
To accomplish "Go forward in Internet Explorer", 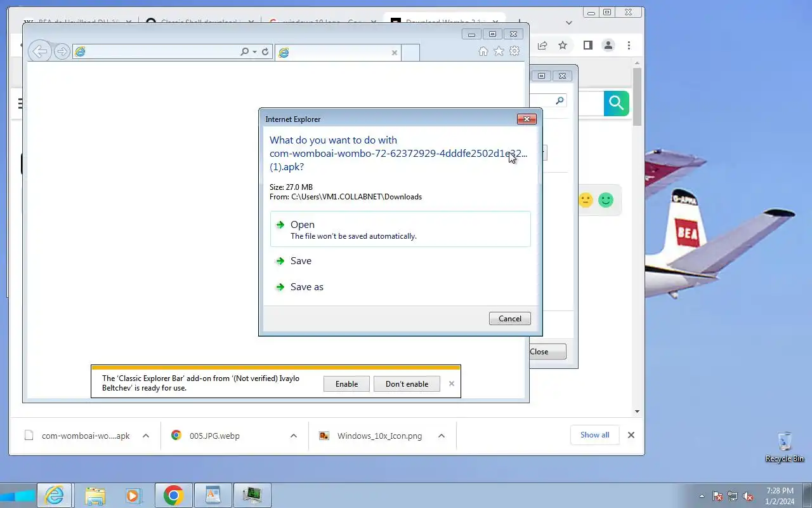I will pyautogui.click(x=62, y=52).
